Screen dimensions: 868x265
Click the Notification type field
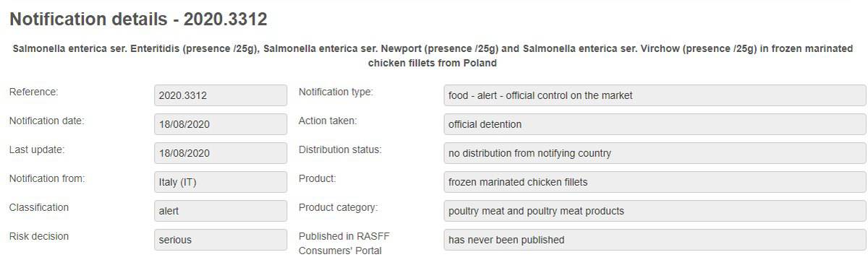(x=655, y=95)
